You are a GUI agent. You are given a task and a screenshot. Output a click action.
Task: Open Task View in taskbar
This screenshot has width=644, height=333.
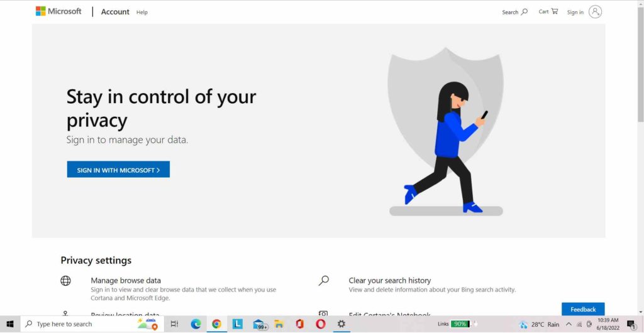click(174, 324)
